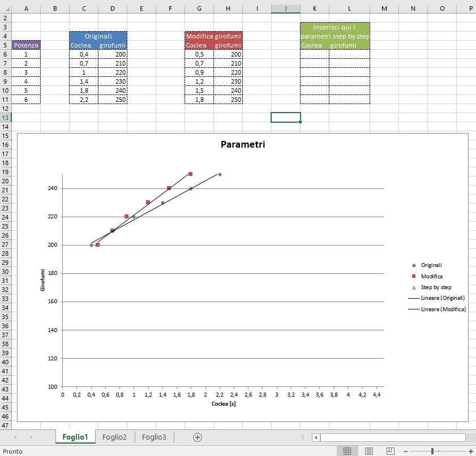The height and width of the screenshot is (456, 476).
Task: Select Modifica Coclea cell 1,5
Action: [199, 91]
